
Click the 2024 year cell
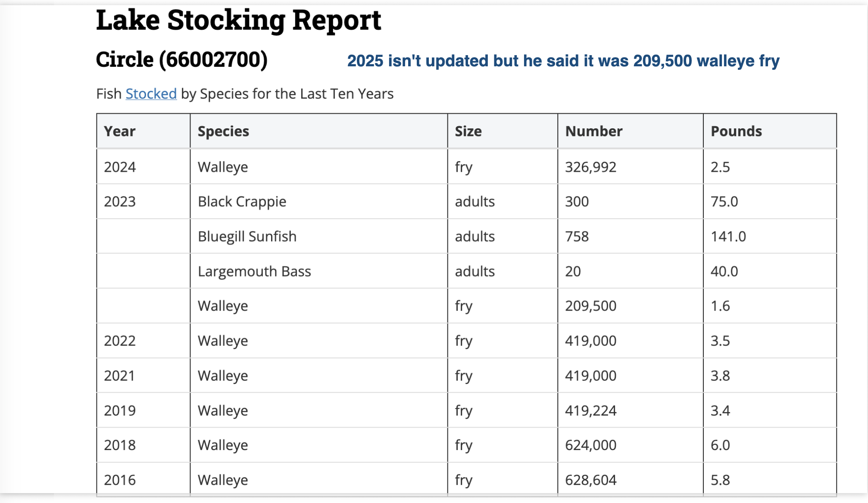[120, 167]
